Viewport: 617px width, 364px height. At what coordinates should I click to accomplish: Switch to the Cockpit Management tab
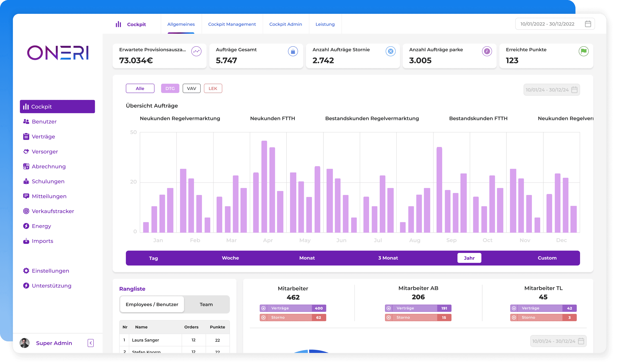[x=232, y=24]
